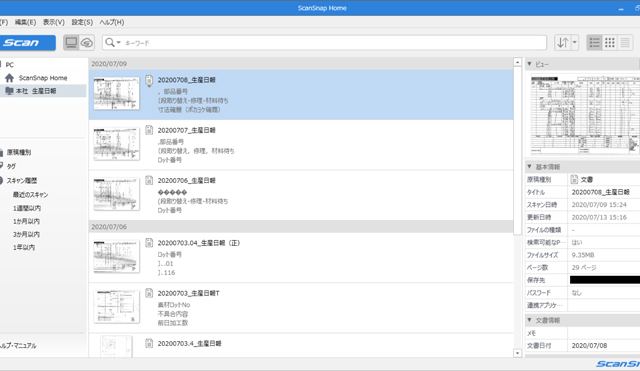This screenshot has height=371, width=640.
Task: Click the 20200706_生産日報 thumbnail
Action: pos(116,194)
